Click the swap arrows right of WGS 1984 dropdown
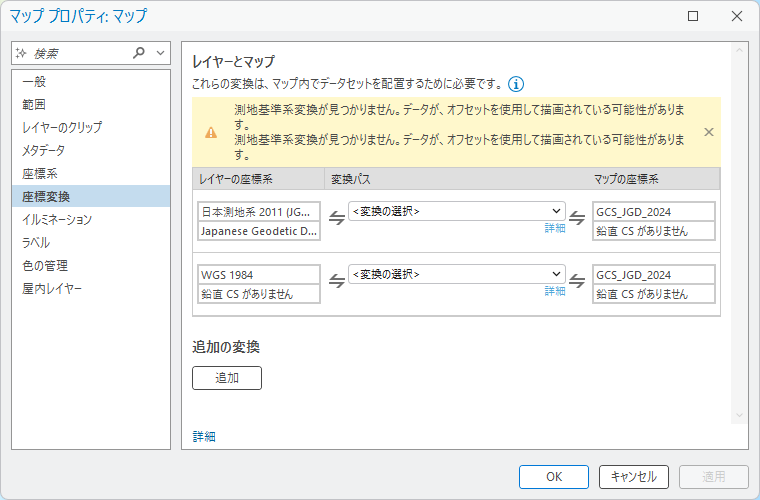The width and height of the screenshot is (760, 500). pos(577,283)
